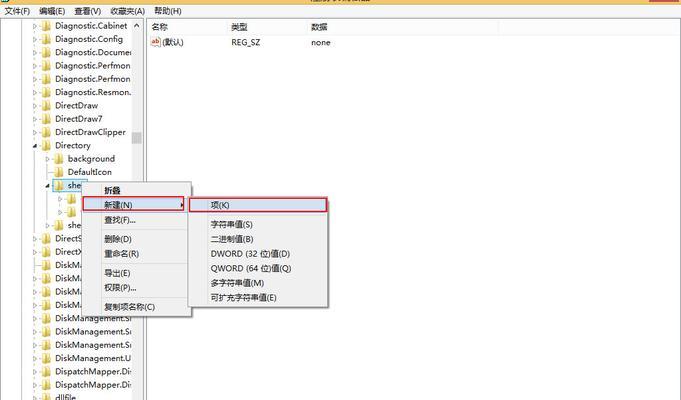Open the 帮助(H) menu

point(168,11)
